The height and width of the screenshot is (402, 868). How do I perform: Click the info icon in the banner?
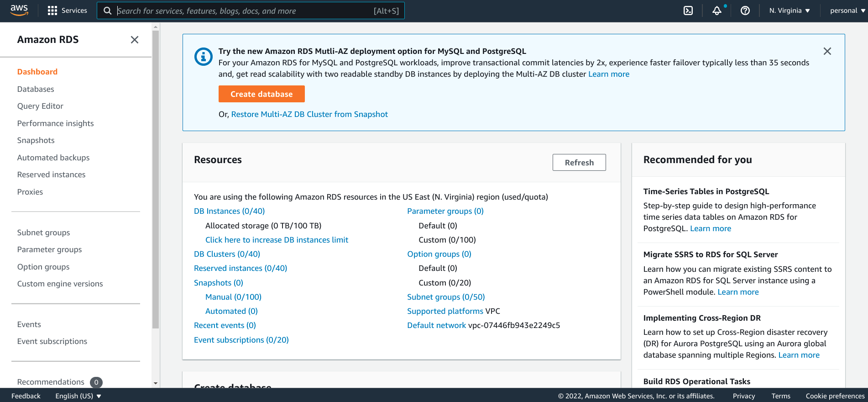click(204, 57)
